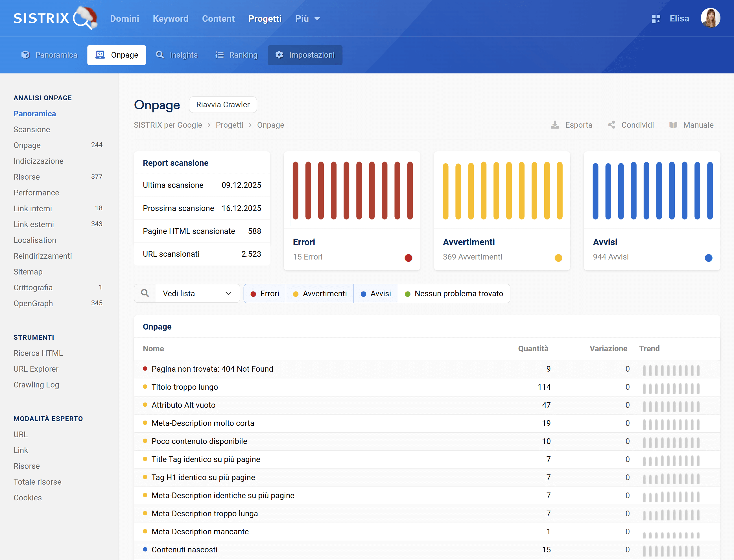
Task: Expand the Più navigation menu
Action: [x=307, y=19]
